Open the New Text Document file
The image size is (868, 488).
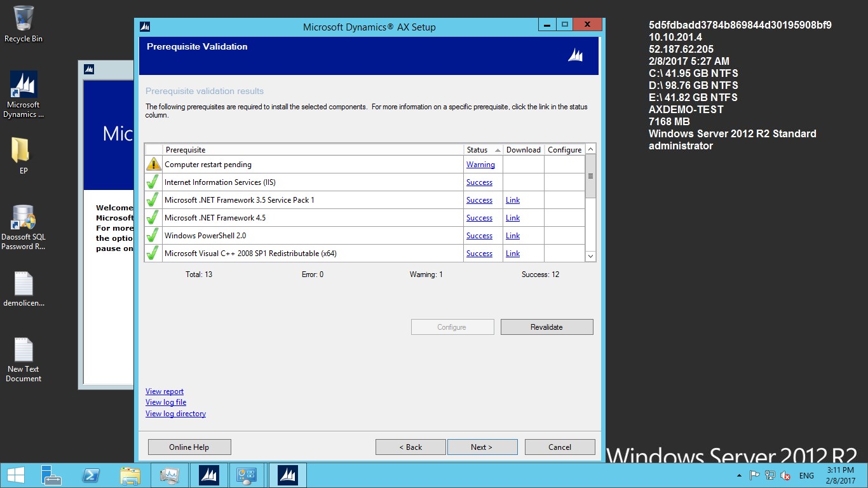pos(24,350)
